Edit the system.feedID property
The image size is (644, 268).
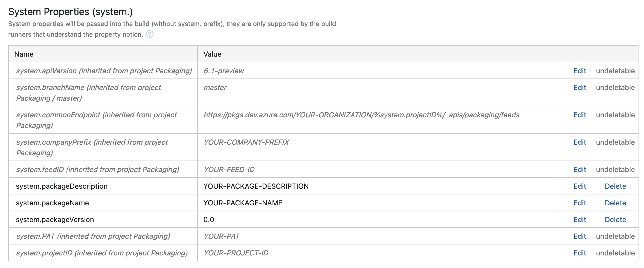pyautogui.click(x=580, y=170)
